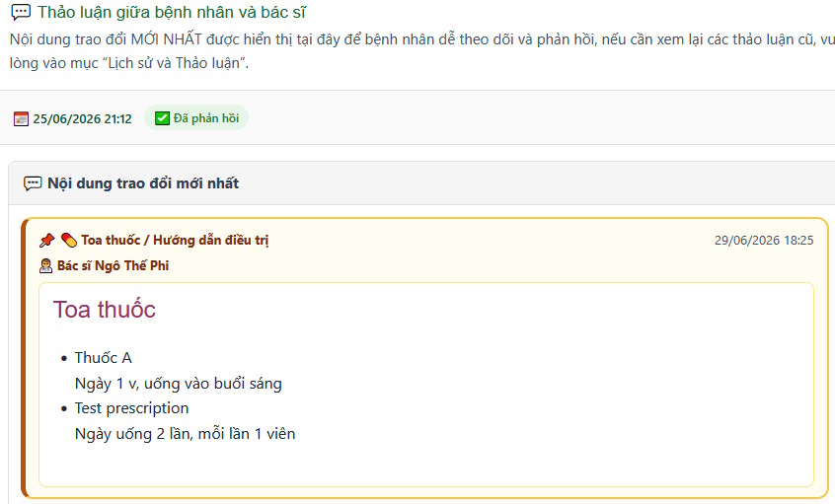Click the text Ngày uống 2 lần, mỗi lần 1 viên

click(x=185, y=434)
